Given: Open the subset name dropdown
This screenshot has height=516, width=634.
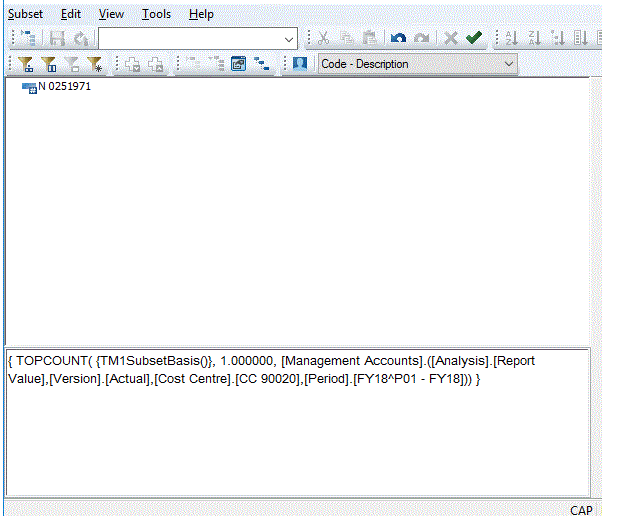Looking at the screenshot, I should coord(290,38).
